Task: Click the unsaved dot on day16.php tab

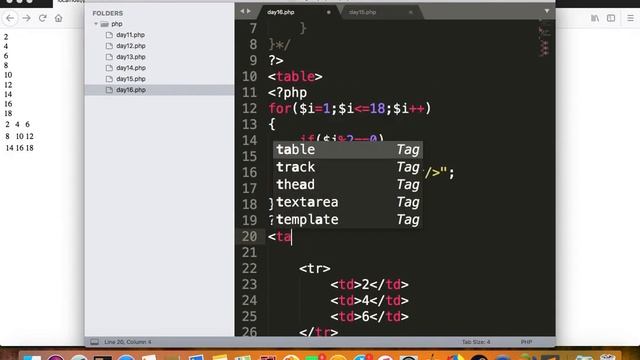Action: (x=329, y=12)
